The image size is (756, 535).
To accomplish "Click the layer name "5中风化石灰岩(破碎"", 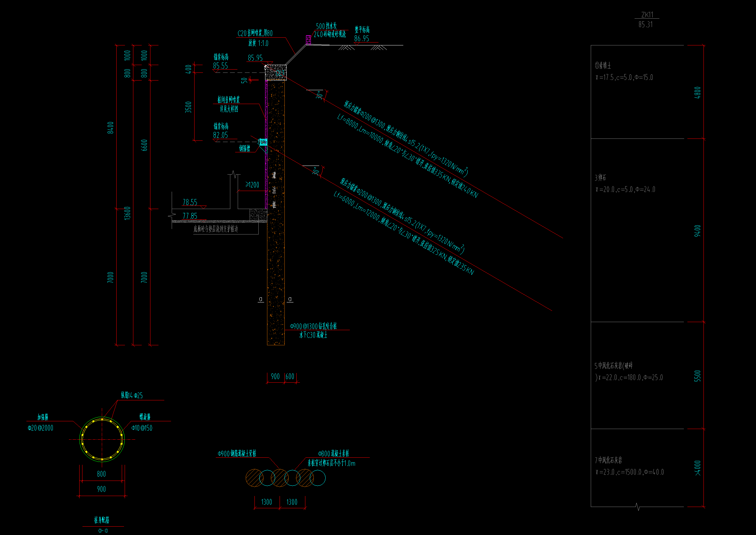I will click(x=614, y=366).
